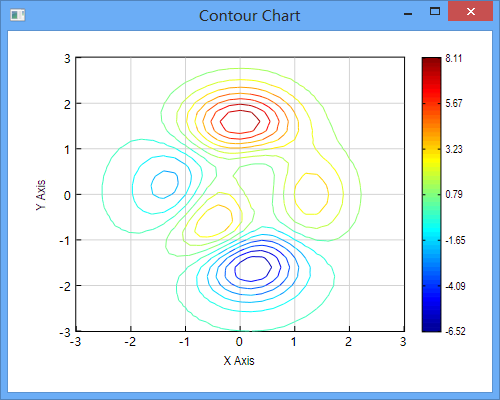
Task: Click the 8.11 colorbar label
Action: click(x=454, y=58)
